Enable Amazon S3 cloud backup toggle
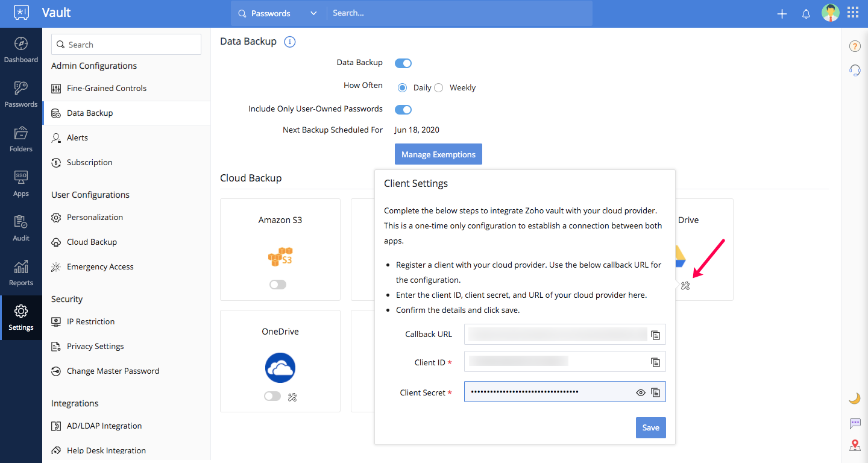 (278, 285)
